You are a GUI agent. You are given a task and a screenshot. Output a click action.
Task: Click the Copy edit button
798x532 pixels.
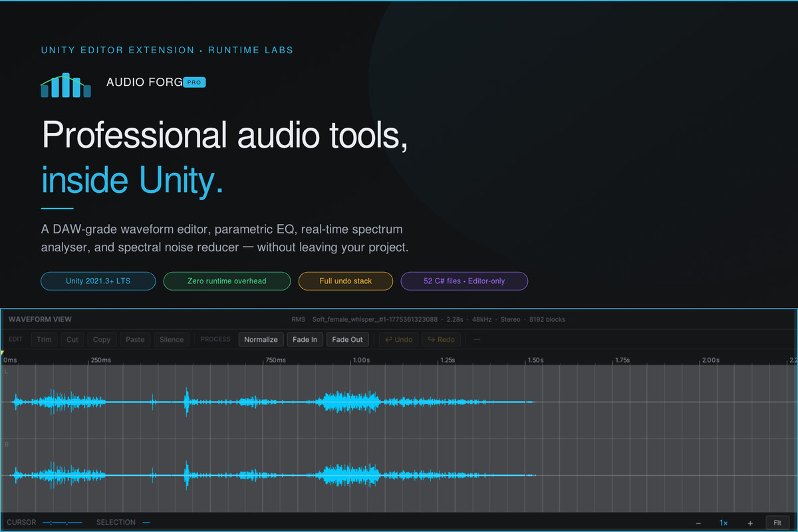(102, 339)
